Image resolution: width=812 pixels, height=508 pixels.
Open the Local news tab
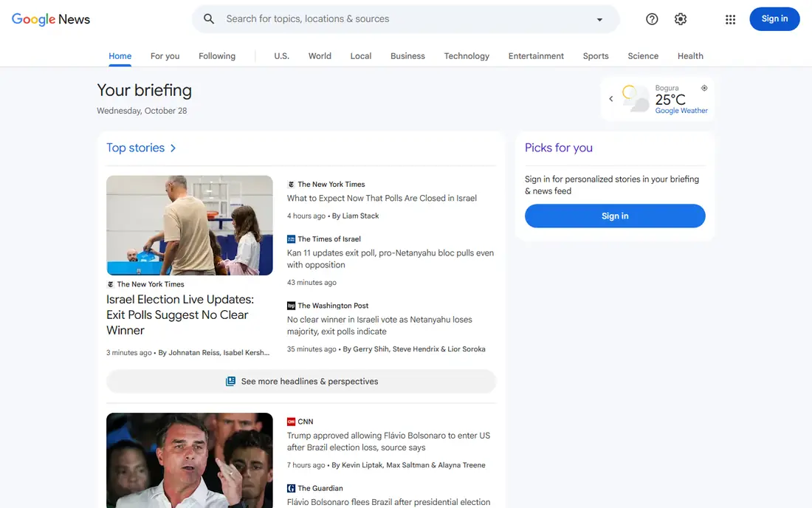pos(360,56)
